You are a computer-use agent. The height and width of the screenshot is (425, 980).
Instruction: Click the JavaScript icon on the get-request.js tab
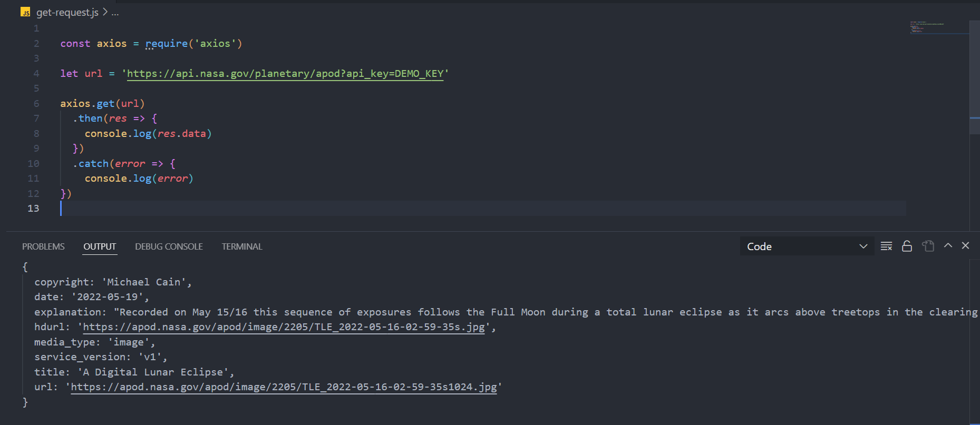click(x=24, y=12)
